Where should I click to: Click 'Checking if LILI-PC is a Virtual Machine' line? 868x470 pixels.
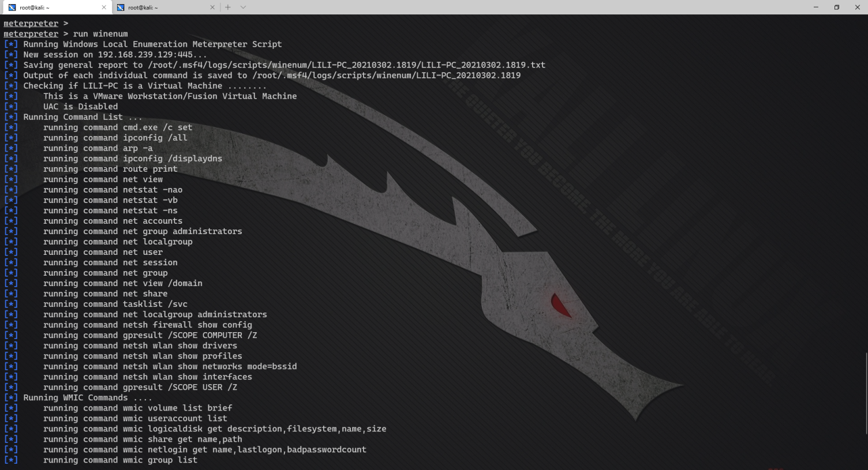click(x=135, y=86)
